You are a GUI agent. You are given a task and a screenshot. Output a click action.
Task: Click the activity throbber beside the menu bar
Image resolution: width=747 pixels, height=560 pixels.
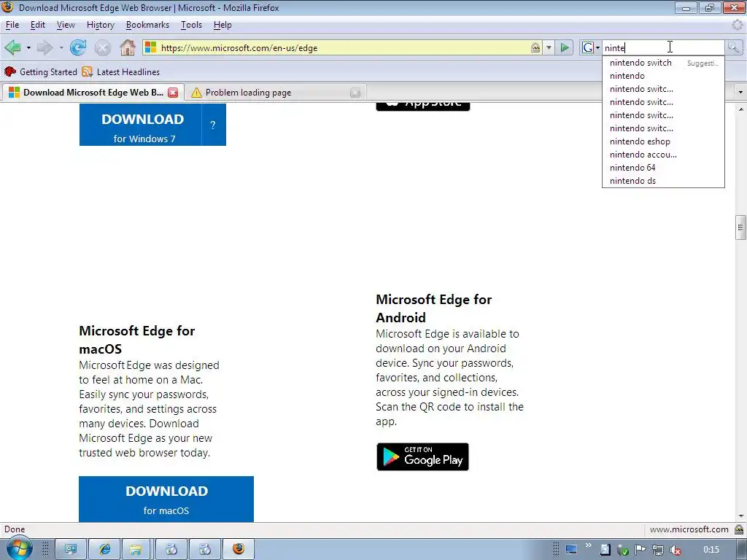point(738,25)
